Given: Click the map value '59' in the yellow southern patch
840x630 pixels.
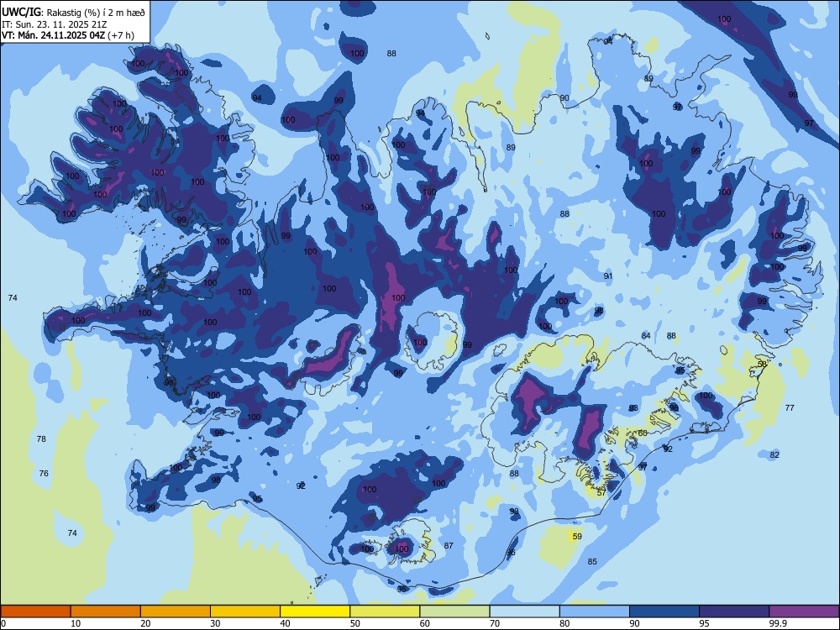Looking at the screenshot, I should pyautogui.click(x=577, y=536).
